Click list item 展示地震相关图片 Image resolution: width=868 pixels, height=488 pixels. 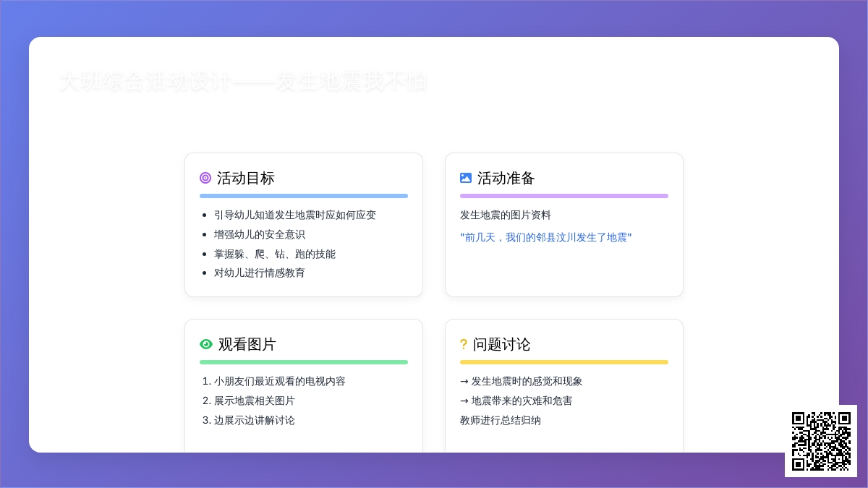point(255,401)
